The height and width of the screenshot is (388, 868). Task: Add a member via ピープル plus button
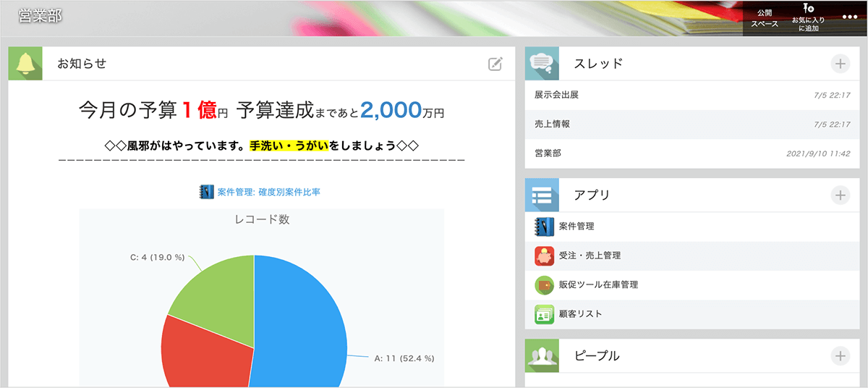point(840,355)
